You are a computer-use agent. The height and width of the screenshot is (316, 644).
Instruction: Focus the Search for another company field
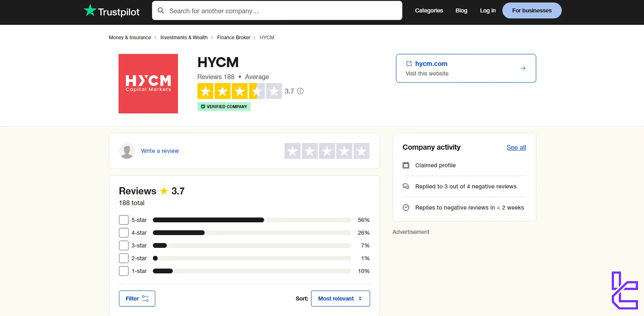pyautogui.click(x=277, y=11)
